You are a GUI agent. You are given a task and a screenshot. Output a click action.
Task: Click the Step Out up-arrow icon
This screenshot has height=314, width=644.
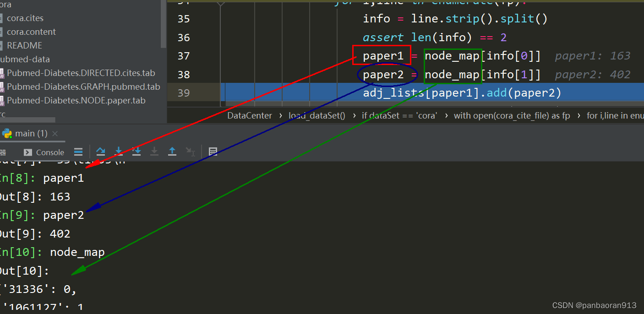(x=172, y=152)
